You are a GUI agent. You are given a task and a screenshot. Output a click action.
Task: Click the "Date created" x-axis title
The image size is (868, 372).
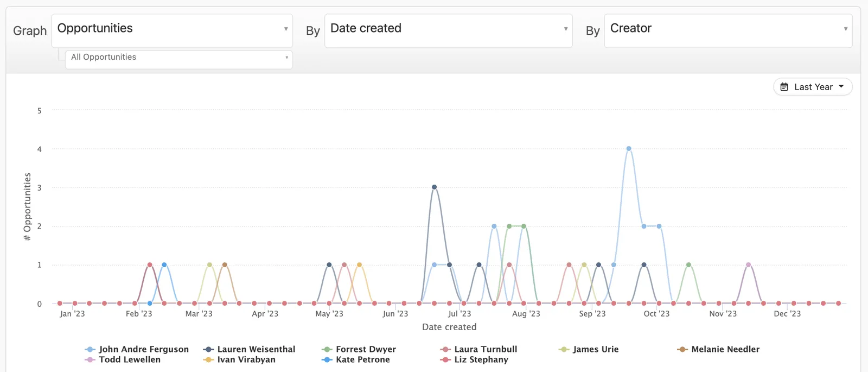(449, 327)
